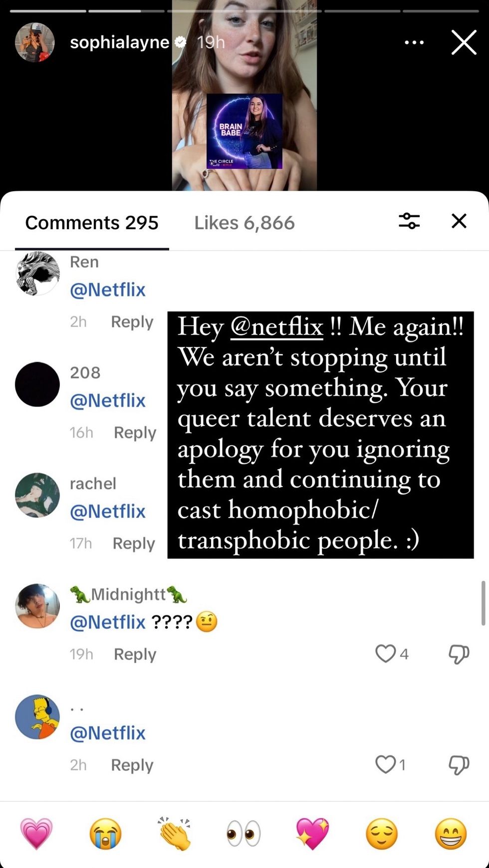Screen dimensions: 489x868
Task: Open the three-dot story options menu
Action: click(414, 42)
